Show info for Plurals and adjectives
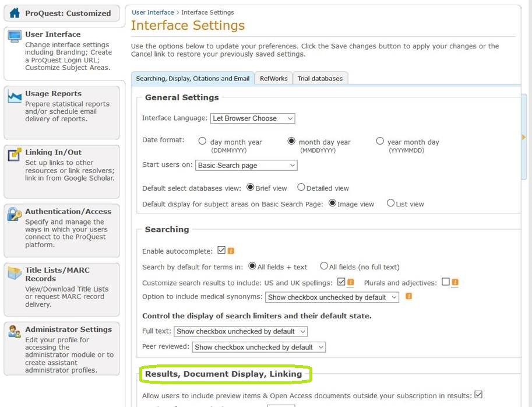 point(455,282)
